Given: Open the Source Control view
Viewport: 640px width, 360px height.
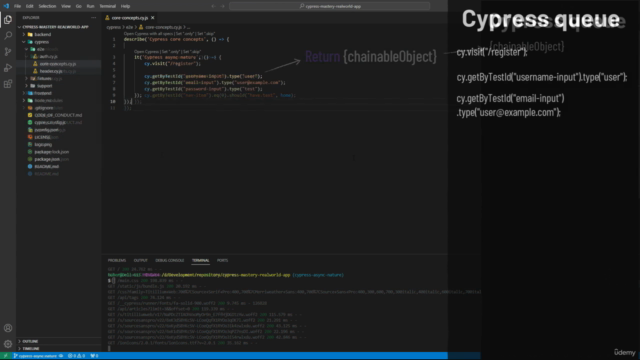Looking at the screenshot, I should click(x=8, y=51).
